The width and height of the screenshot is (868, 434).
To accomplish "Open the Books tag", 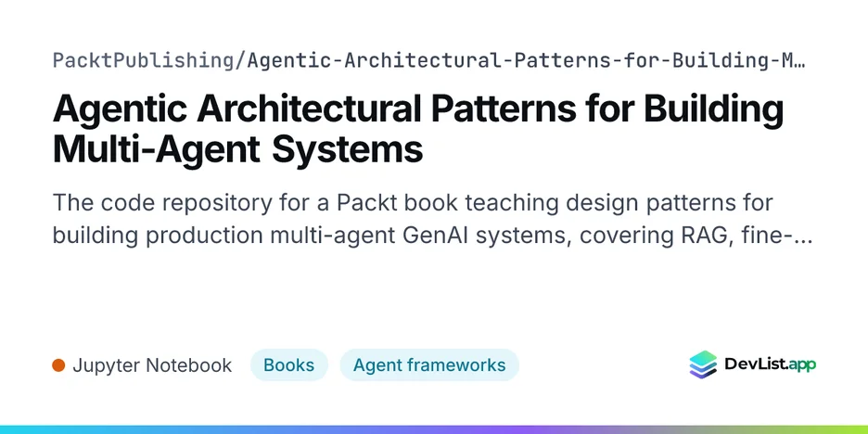I will pyautogui.click(x=289, y=365).
